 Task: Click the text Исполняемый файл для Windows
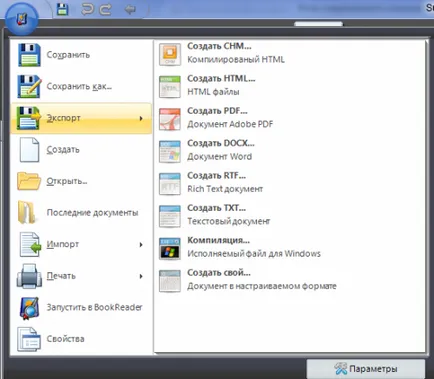pos(254,254)
